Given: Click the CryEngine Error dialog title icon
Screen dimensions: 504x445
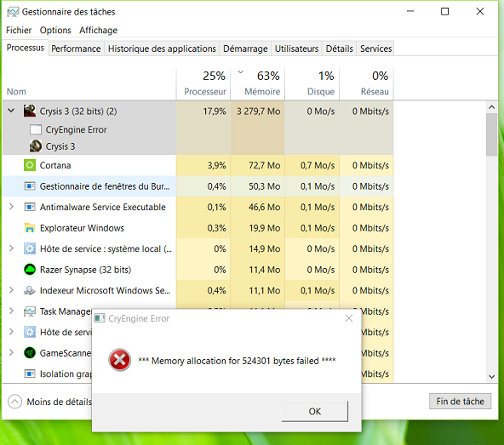Looking at the screenshot, I should [100, 318].
